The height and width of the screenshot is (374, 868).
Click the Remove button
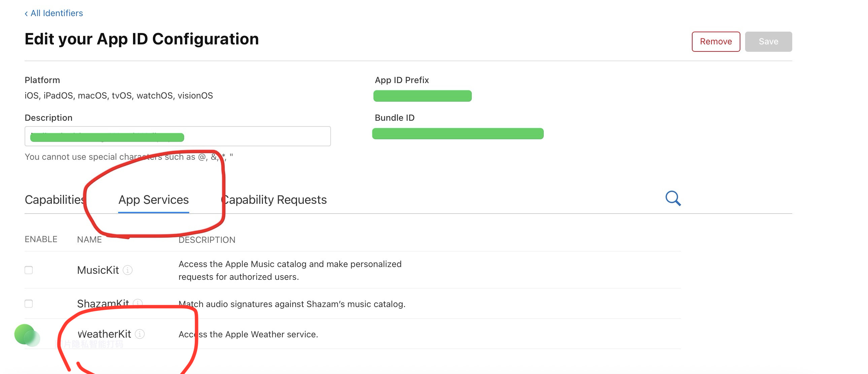716,41
